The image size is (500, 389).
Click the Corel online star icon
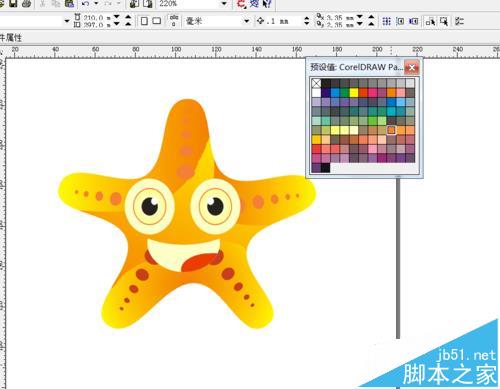pyautogui.click(x=254, y=4)
